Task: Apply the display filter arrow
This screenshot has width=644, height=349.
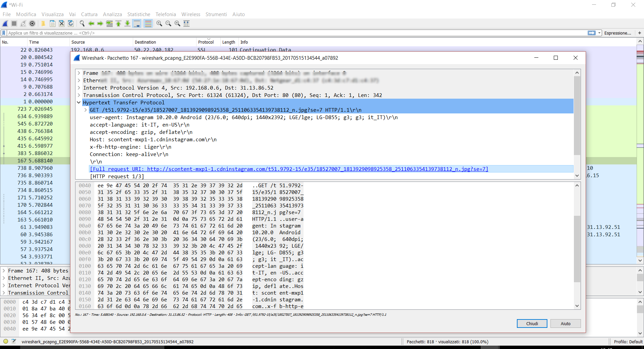Action: tap(592, 33)
